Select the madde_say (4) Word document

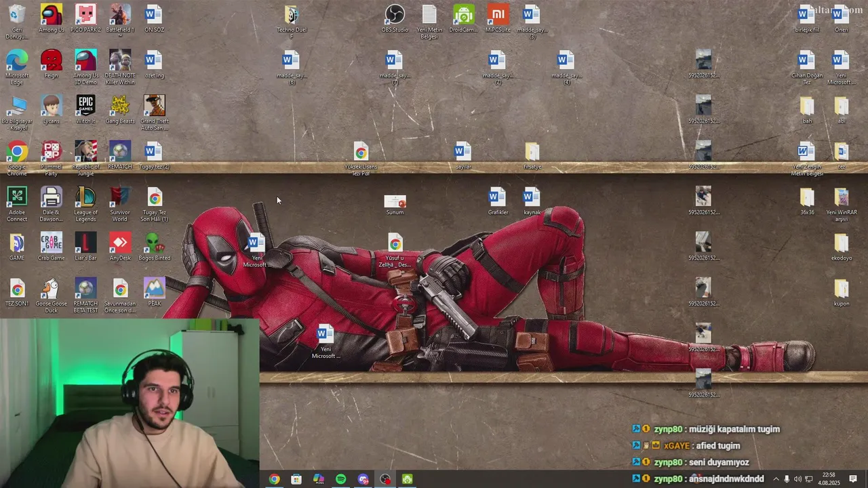coord(566,68)
